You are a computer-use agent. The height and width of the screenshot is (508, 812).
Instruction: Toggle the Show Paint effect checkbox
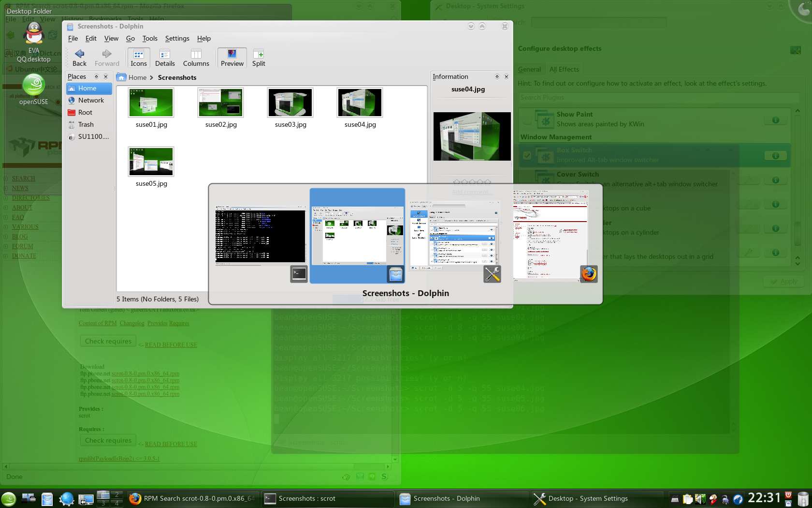click(x=527, y=120)
